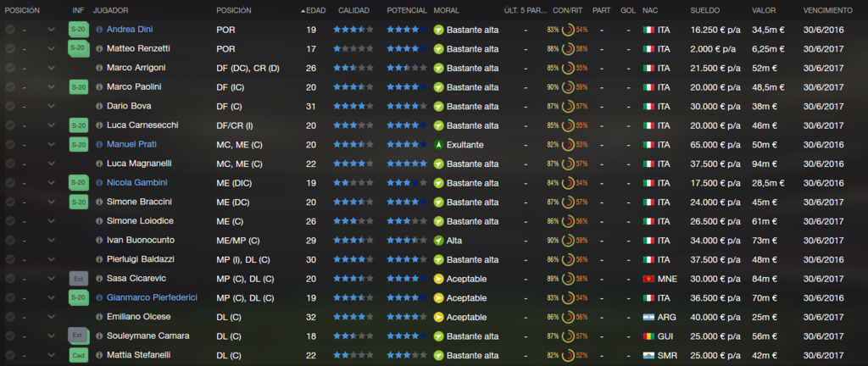Sort by the MORAL column header

click(x=447, y=10)
